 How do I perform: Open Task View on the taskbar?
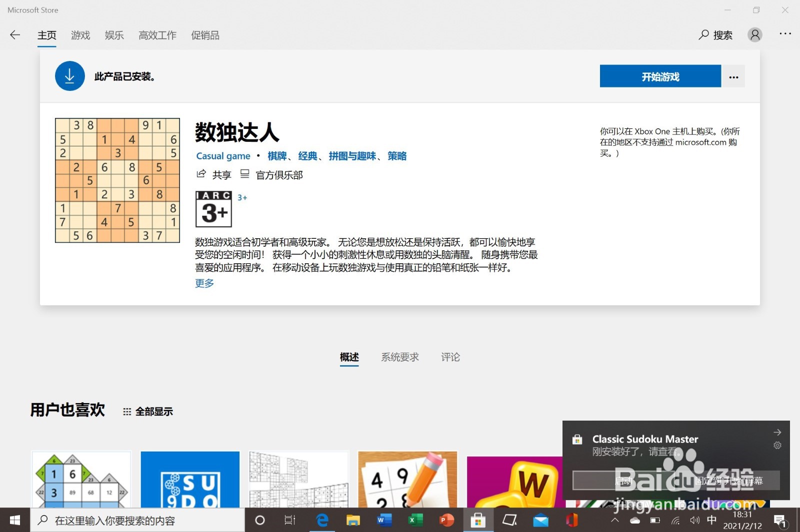click(290, 520)
